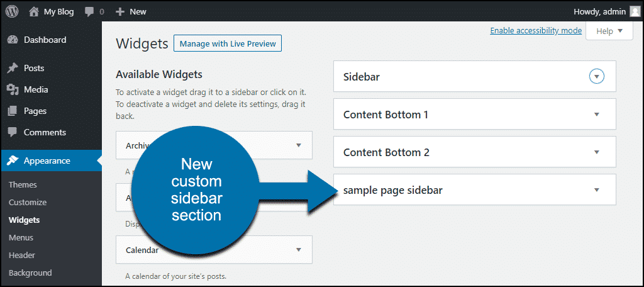The width and height of the screenshot is (644, 287).
Task: Expand the Content Bottom 2 area
Action: pos(597,152)
